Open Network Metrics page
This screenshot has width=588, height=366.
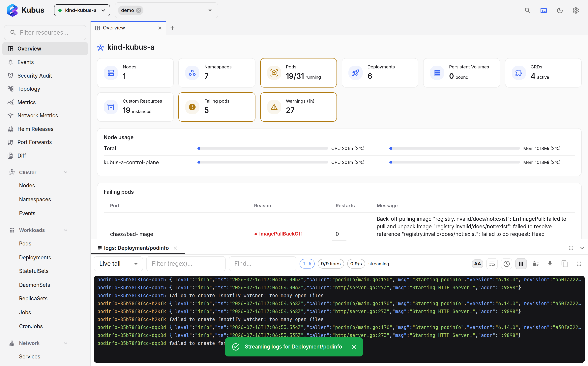click(x=45, y=115)
